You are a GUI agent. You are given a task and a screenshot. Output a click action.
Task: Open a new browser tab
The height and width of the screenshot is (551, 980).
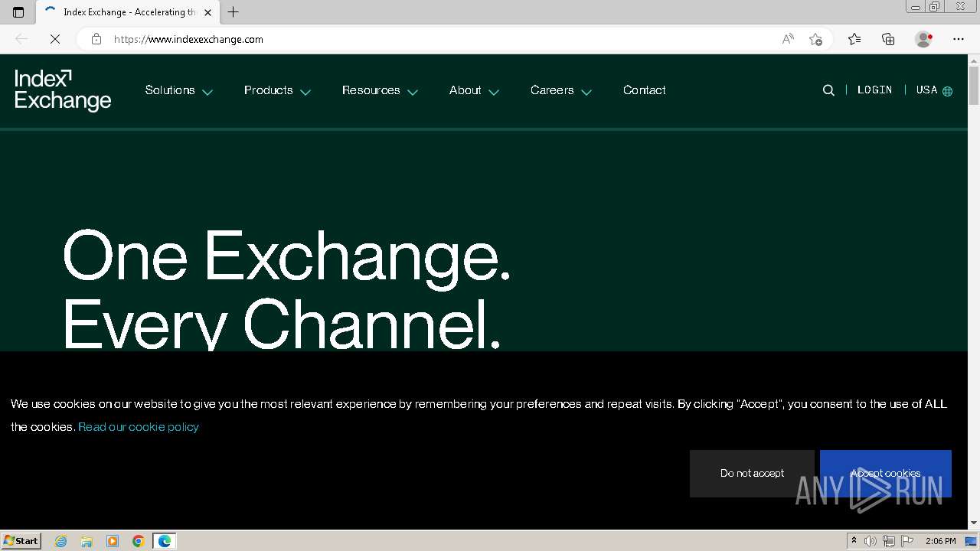point(234,12)
